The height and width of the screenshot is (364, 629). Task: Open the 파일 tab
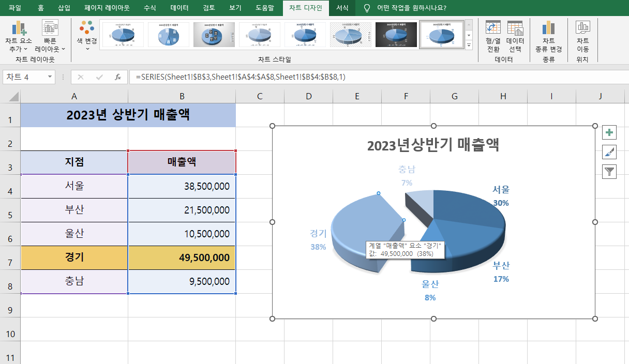[16, 8]
